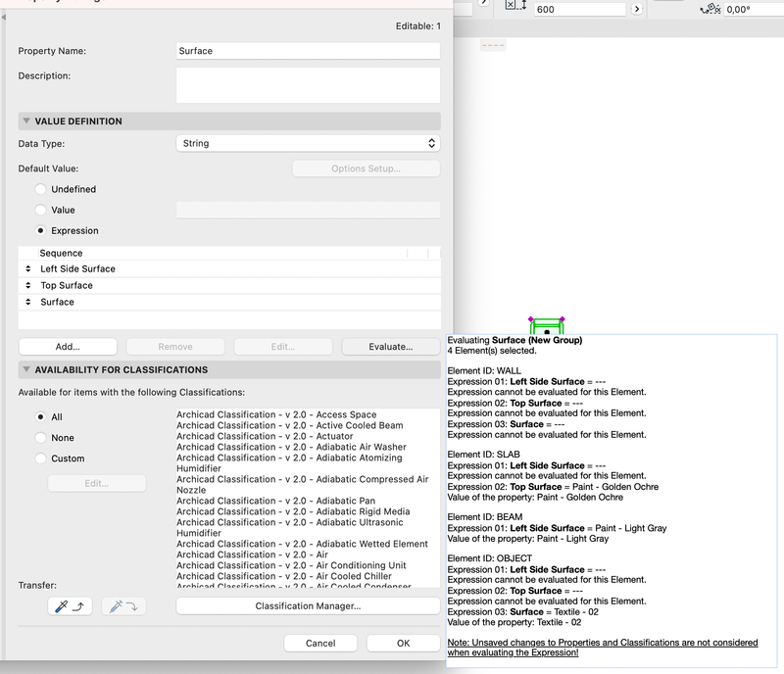Click the Remove expression button
Viewport: 784px width, 674px height.
[175, 347]
